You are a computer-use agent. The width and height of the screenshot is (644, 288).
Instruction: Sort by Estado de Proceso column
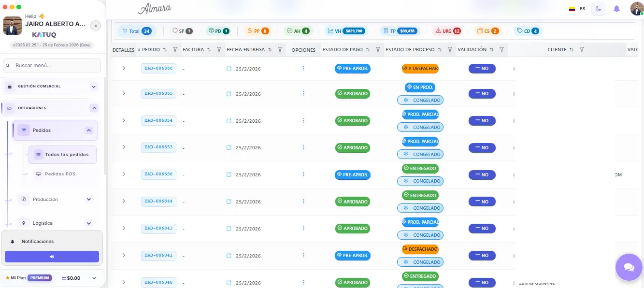(x=440, y=49)
